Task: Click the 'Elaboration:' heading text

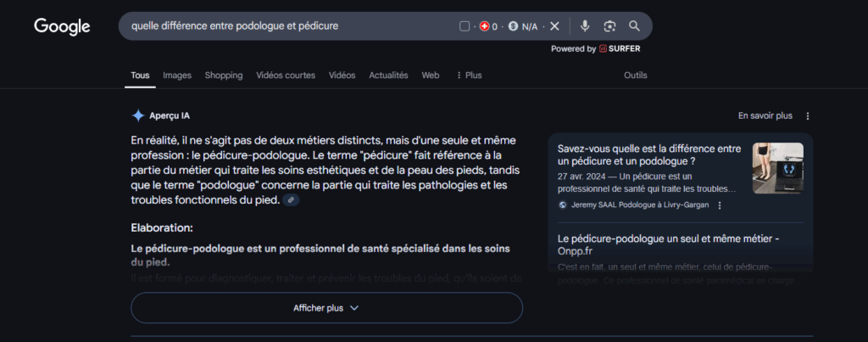Action: [162, 227]
